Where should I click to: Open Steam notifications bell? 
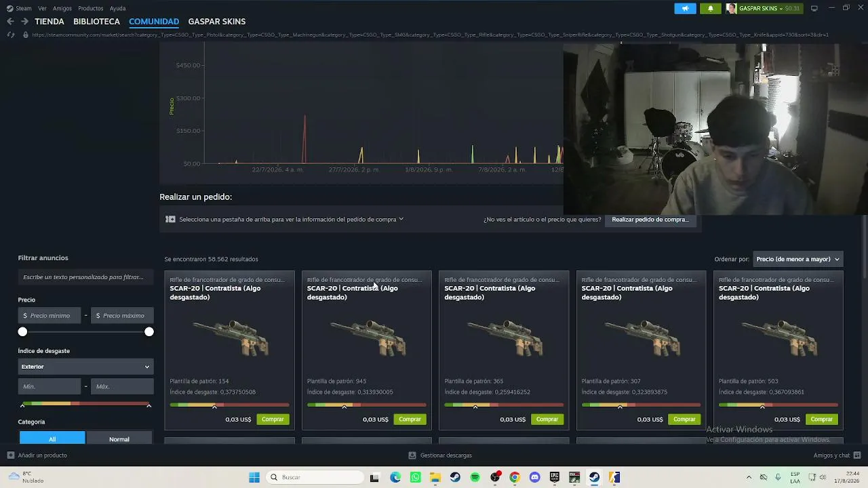point(710,8)
